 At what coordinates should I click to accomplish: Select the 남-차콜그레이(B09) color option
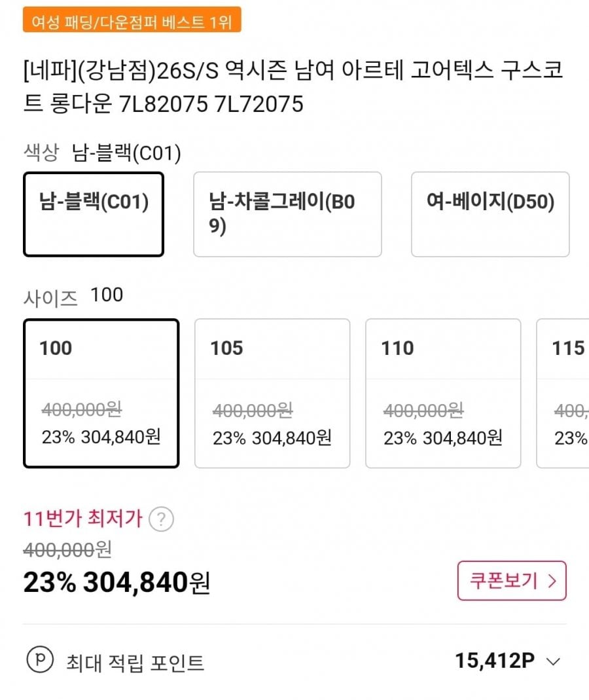287,214
